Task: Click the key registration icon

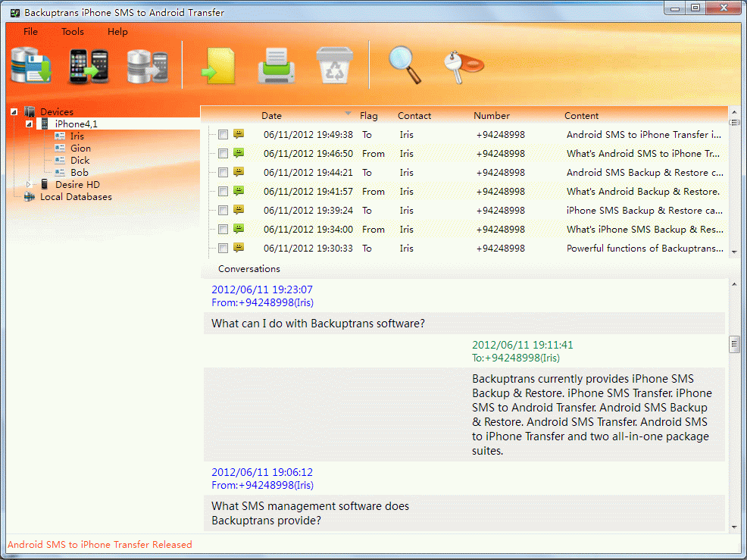Action: tap(463, 65)
